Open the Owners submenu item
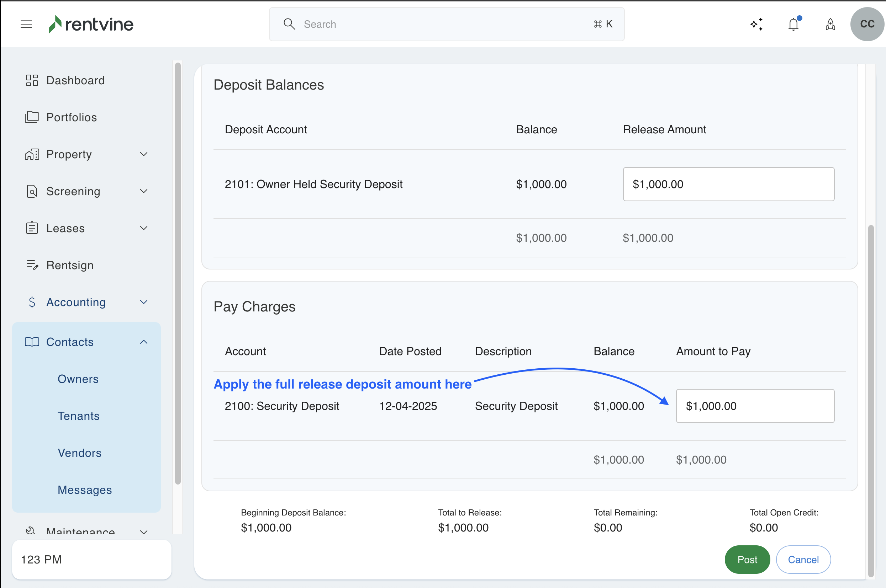 [x=78, y=379]
